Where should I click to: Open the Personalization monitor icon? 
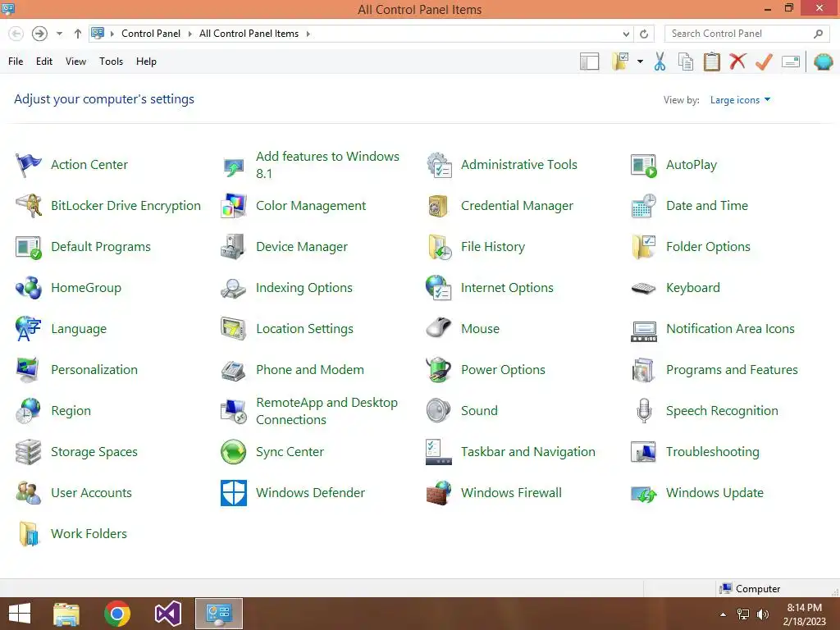point(29,370)
